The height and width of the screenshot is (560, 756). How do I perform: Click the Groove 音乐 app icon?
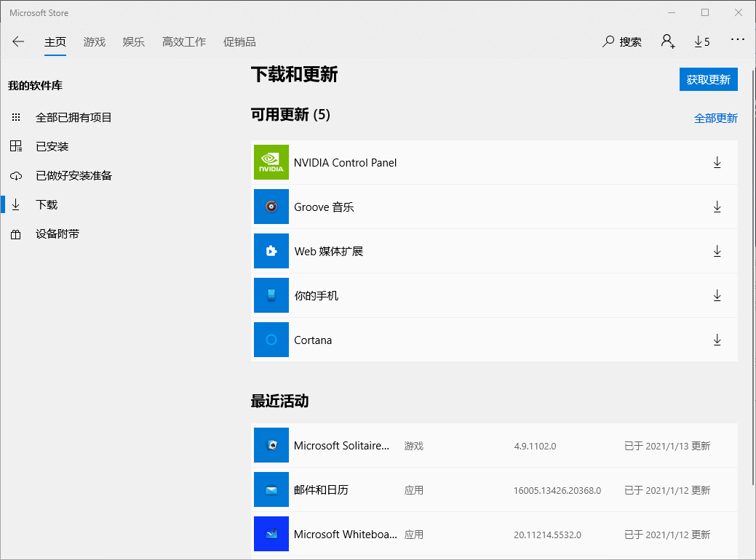271,207
